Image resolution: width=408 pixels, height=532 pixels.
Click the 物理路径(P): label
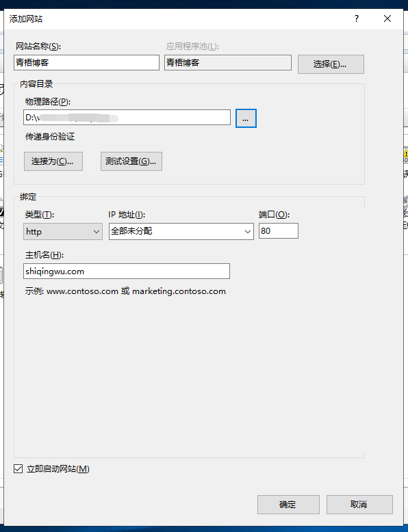click(x=48, y=101)
